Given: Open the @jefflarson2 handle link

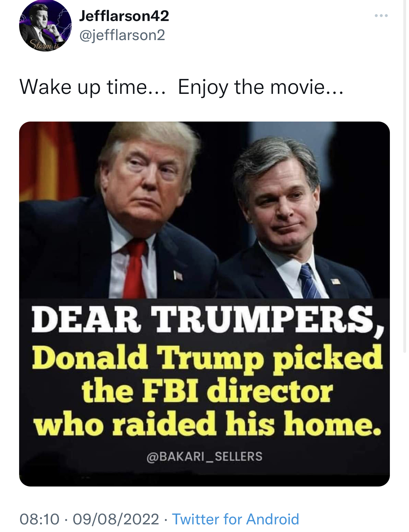Looking at the screenshot, I should pyautogui.click(x=122, y=35).
